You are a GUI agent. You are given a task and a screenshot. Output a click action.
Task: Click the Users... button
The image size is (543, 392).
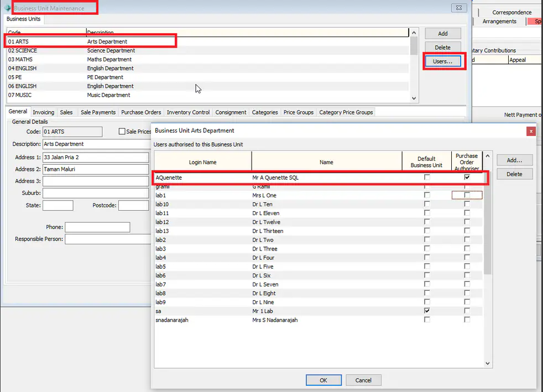pos(442,61)
